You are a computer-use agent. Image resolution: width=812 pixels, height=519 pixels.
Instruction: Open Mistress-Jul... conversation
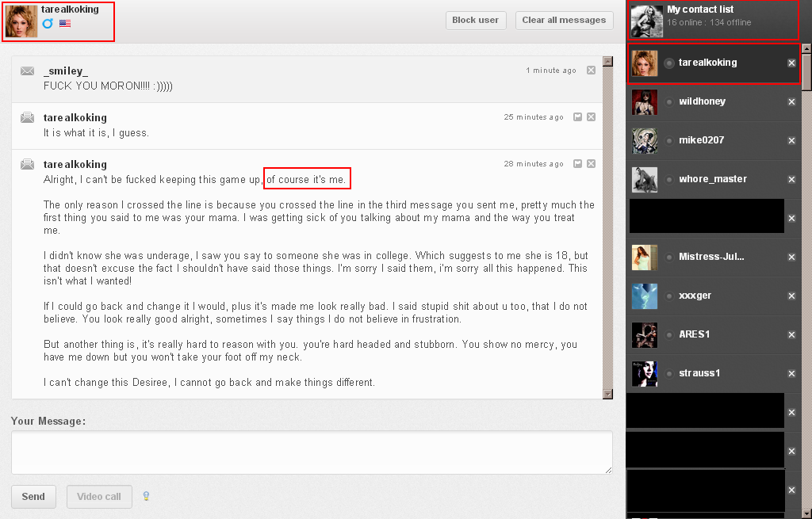pyautogui.click(x=713, y=258)
